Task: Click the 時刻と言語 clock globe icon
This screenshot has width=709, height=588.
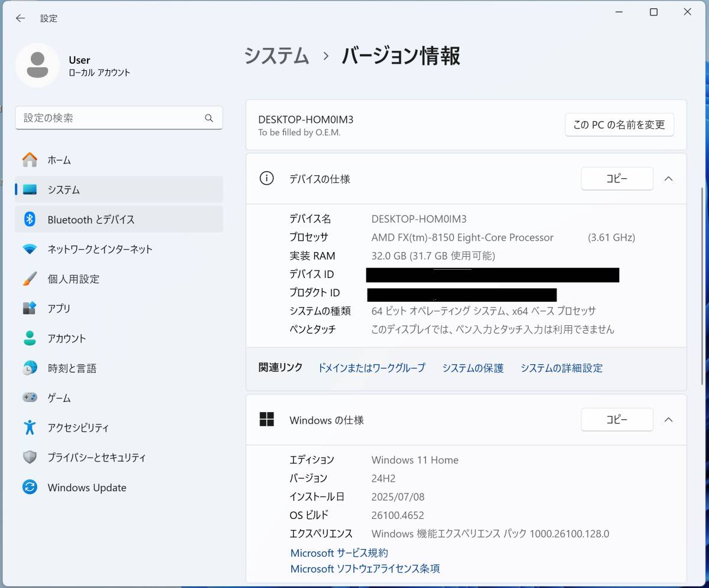Action: [x=30, y=368]
